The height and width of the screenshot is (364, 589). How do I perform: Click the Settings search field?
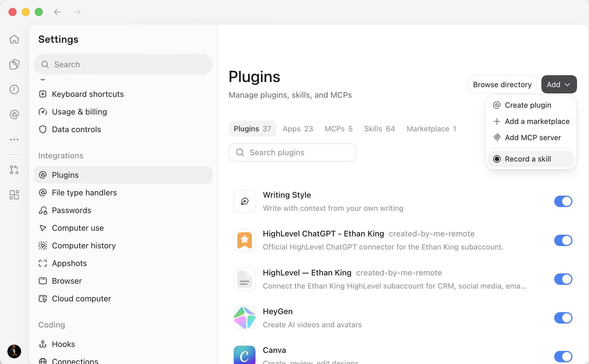click(123, 64)
